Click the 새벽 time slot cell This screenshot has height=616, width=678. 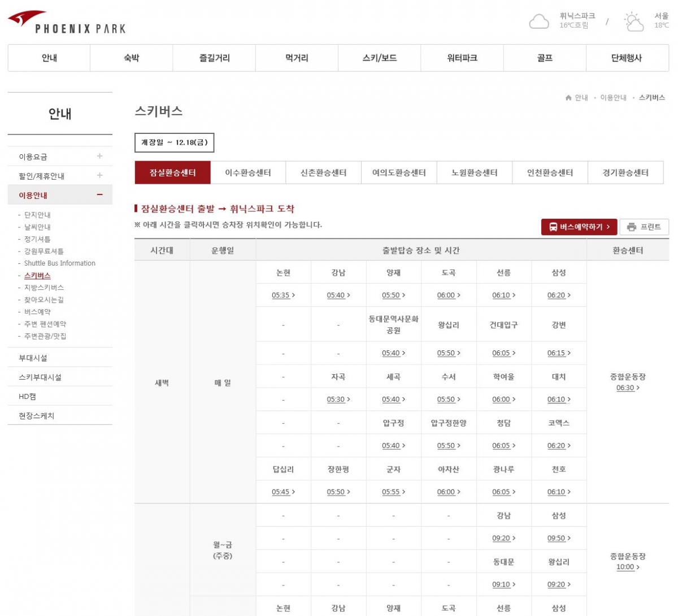pyautogui.click(x=162, y=383)
